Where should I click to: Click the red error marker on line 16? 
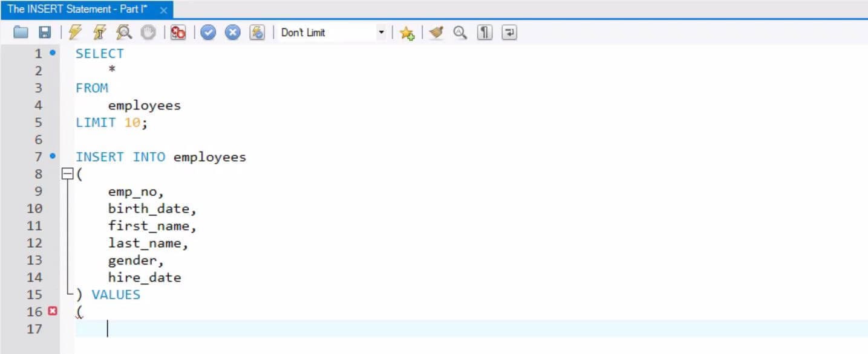click(x=53, y=311)
